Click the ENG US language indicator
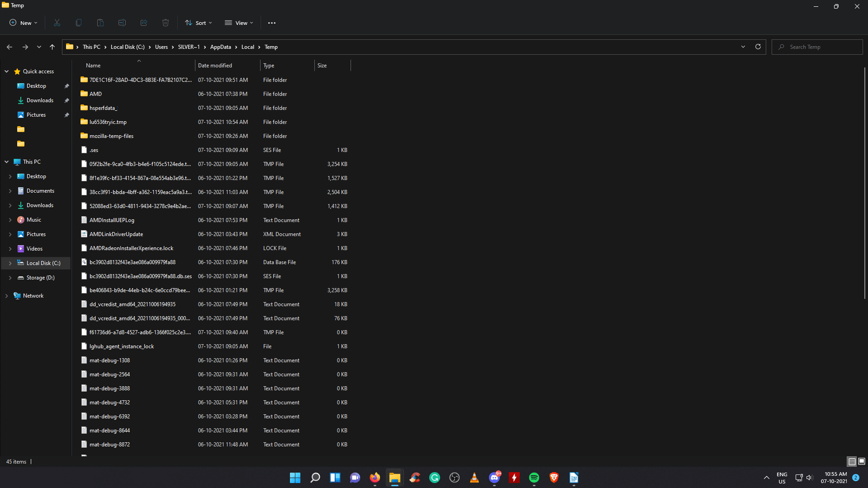The width and height of the screenshot is (868, 488). tap(782, 478)
